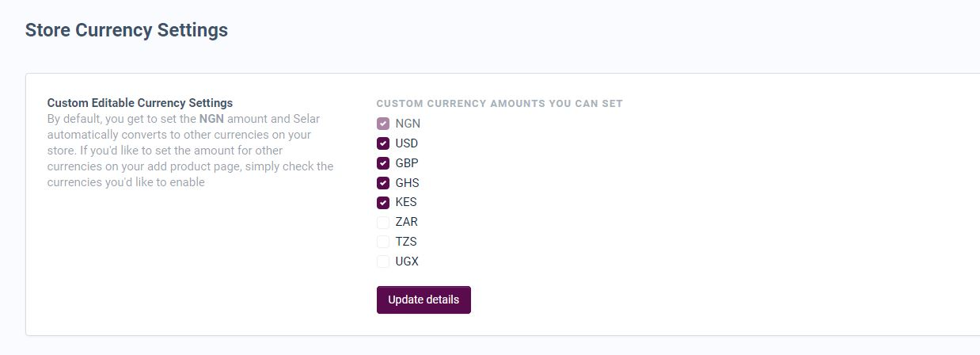Uncheck the GBP currency checkbox
Viewport: 980px width, 355px height.
click(x=383, y=163)
